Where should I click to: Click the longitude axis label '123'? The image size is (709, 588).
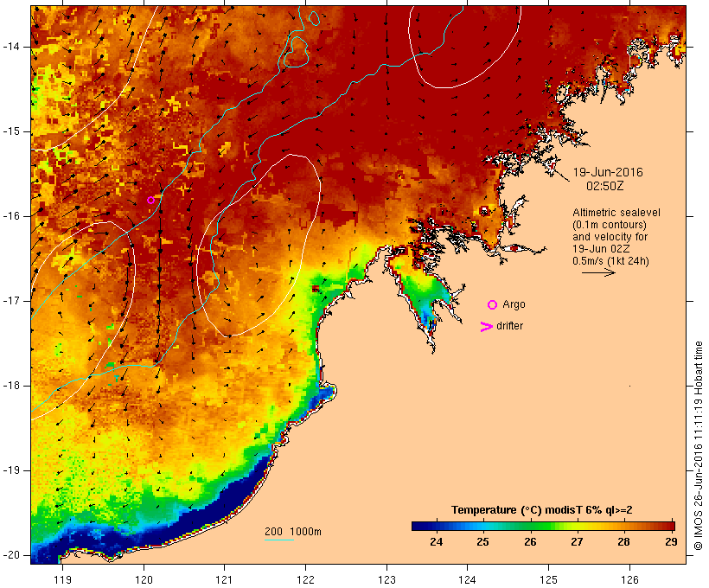pyautogui.click(x=386, y=580)
